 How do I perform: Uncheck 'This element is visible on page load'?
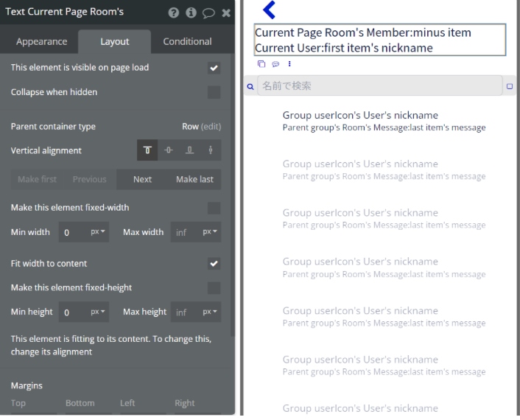[214, 68]
